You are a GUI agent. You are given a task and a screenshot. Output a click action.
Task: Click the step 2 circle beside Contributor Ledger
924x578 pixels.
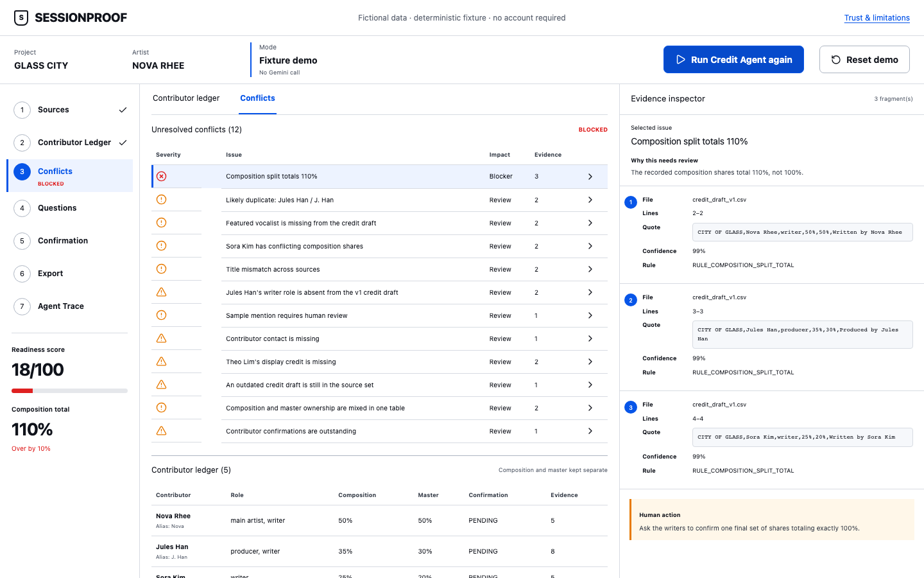[22, 143]
